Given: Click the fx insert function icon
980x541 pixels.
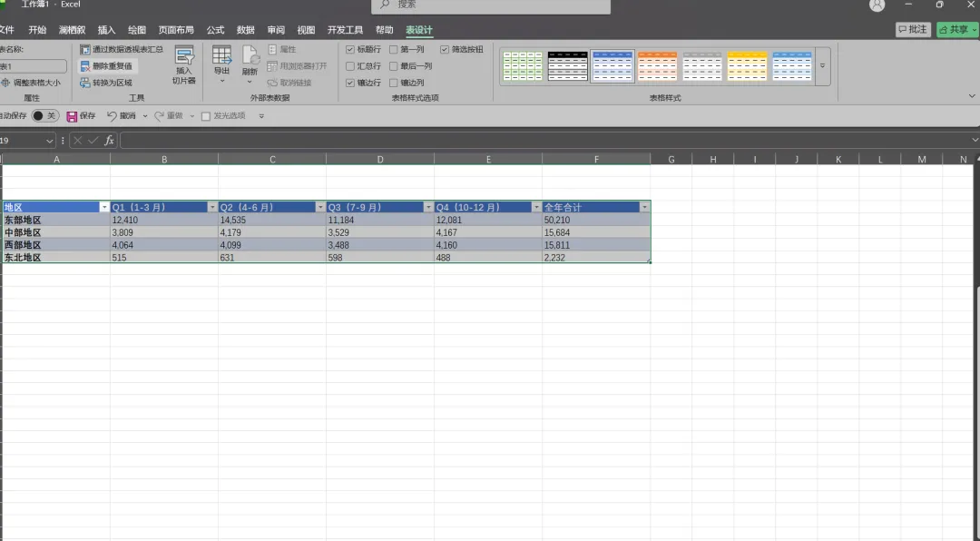Looking at the screenshot, I should (x=109, y=140).
